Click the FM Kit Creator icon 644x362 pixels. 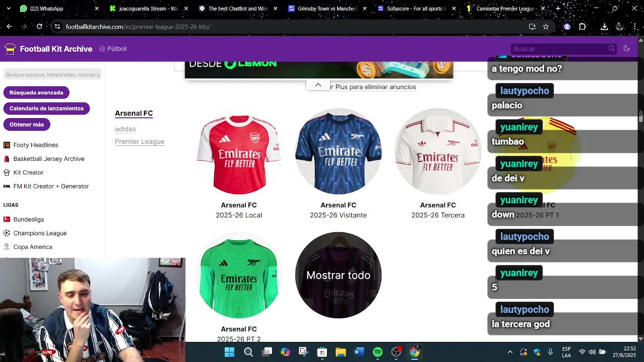(x=7, y=186)
